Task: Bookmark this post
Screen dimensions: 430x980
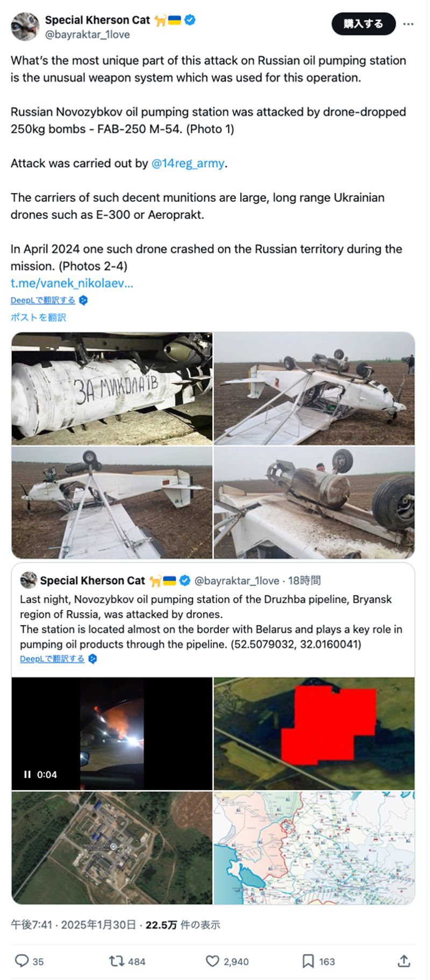Action: tap(308, 961)
